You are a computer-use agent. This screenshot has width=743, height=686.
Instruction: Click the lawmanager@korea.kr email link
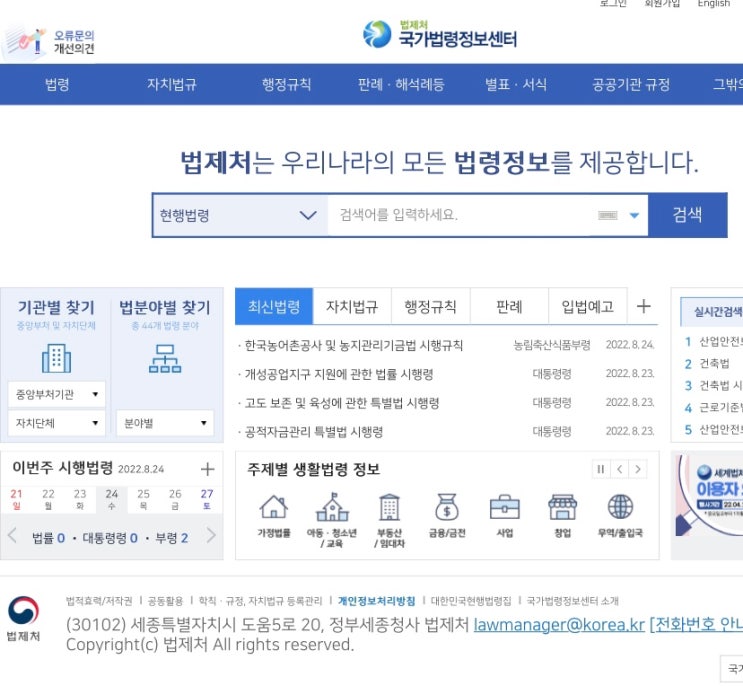click(x=559, y=624)
